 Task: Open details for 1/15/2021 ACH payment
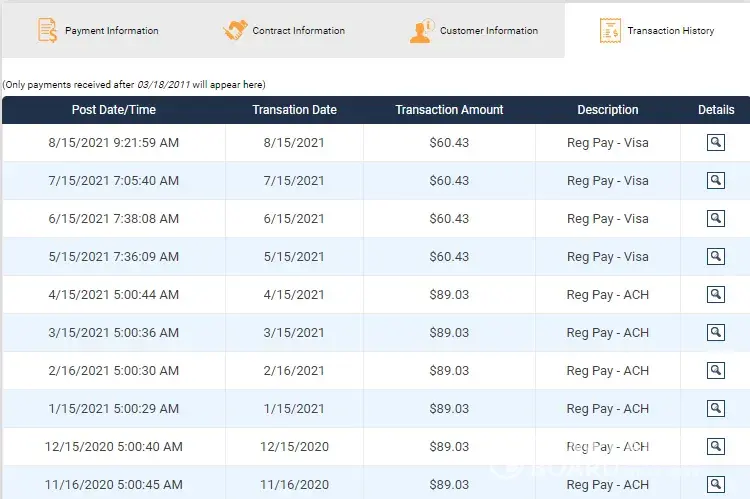[715, 409]
